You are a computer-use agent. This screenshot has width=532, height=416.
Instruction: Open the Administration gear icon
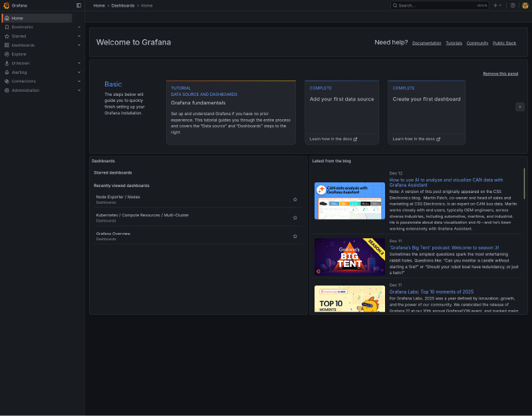coord(7,90)
